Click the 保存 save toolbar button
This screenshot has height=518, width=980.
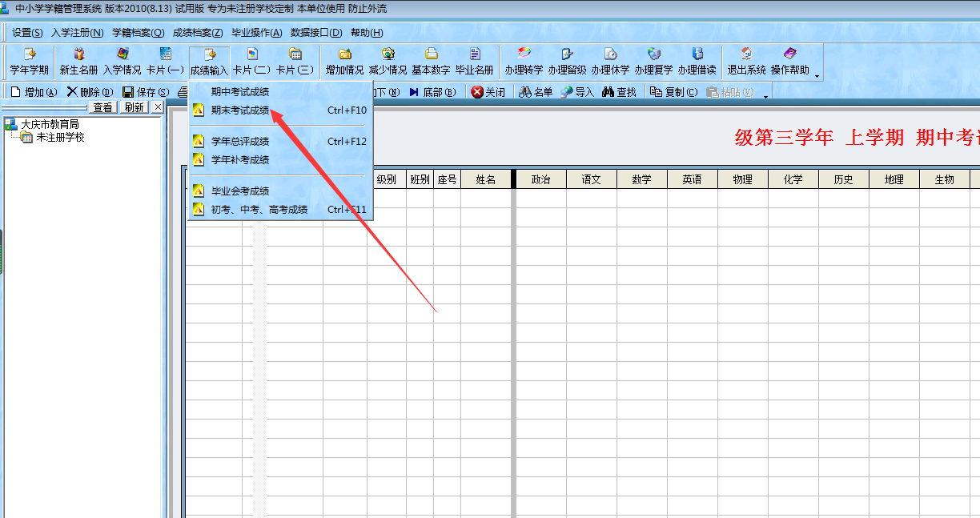(145, 92)
